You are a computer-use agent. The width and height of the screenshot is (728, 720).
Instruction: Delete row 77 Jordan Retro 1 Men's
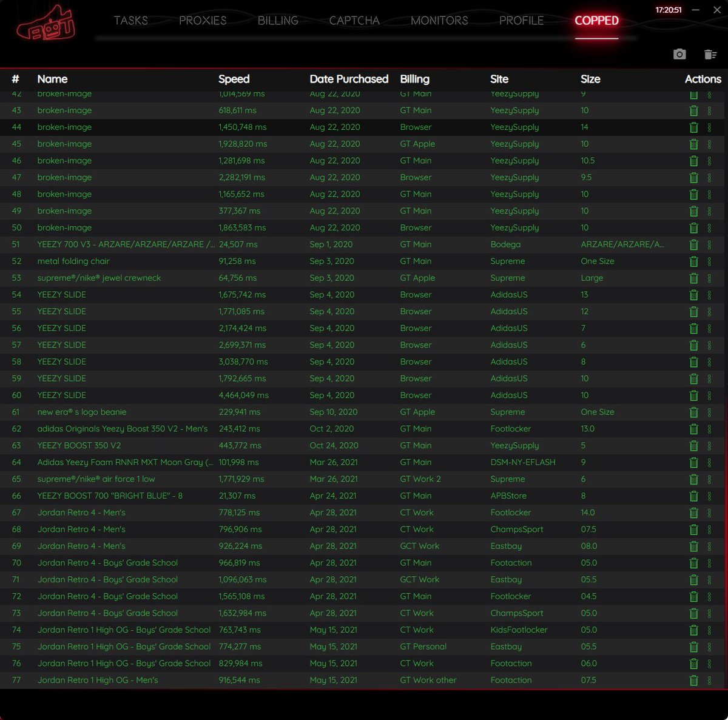[x=694, y=680]
